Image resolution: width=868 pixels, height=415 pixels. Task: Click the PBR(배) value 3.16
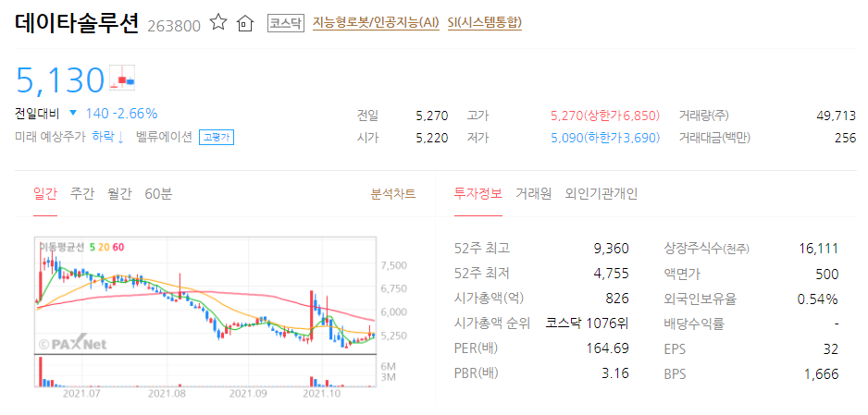(615, 373)
